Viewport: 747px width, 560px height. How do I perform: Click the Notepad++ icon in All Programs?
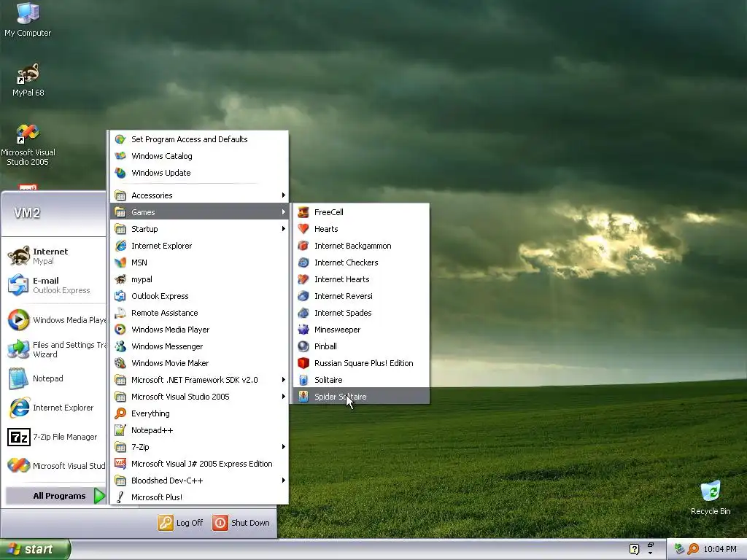click(x=120, y=430)
